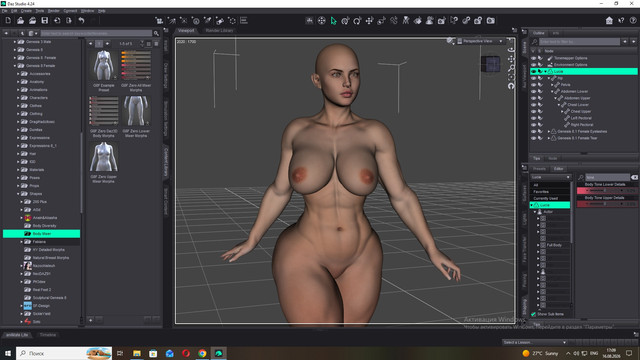The height and width of the screenshot is (360, 640).
Task: Click the Open file icon
Action: [x=20, y=20]
